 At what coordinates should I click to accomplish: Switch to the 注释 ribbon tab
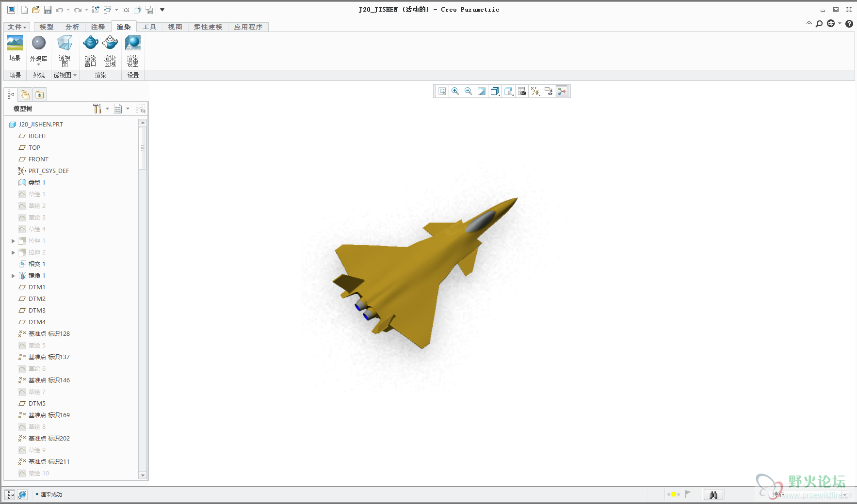tap(98, 27)
